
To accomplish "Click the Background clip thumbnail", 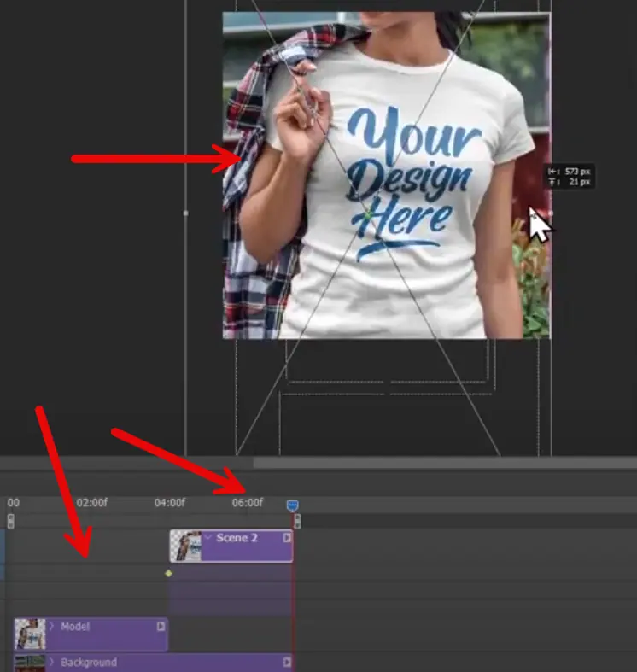I will pyautogui.click(x=30, y=663).
